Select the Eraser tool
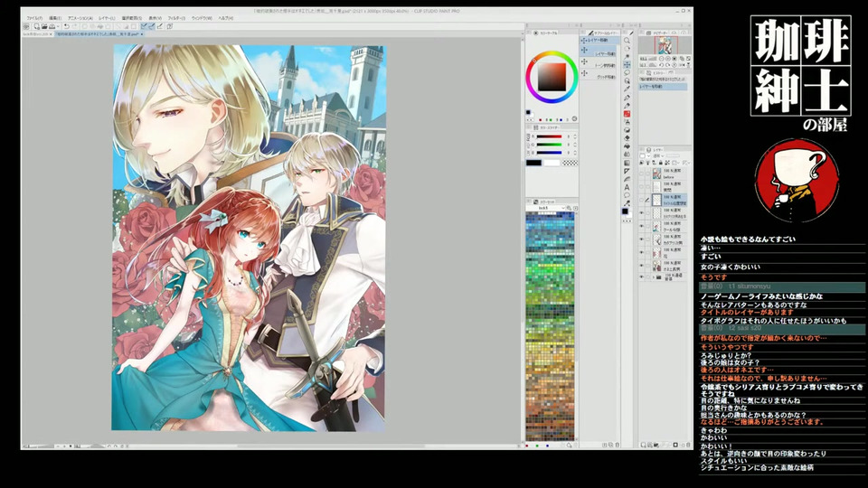 coord(627,137)
